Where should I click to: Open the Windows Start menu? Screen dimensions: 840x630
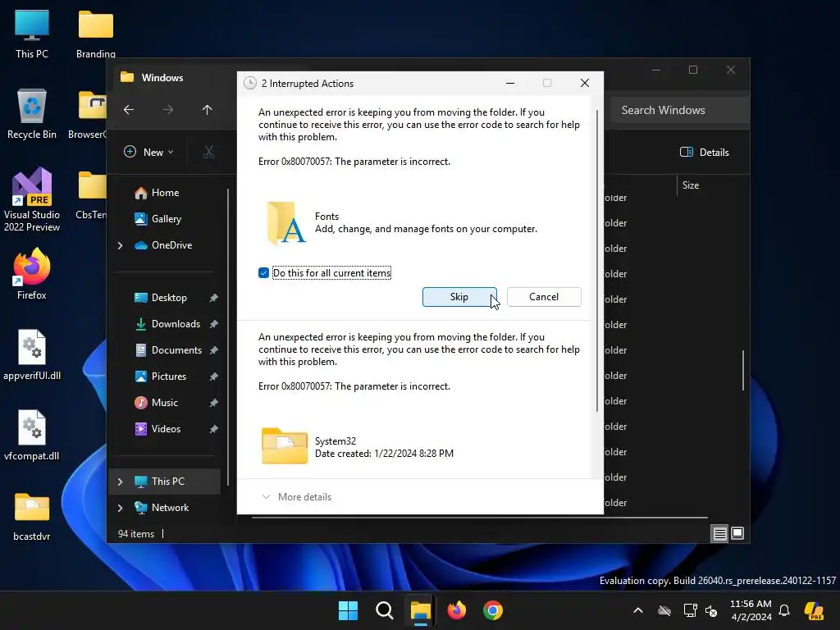(348, 610)
